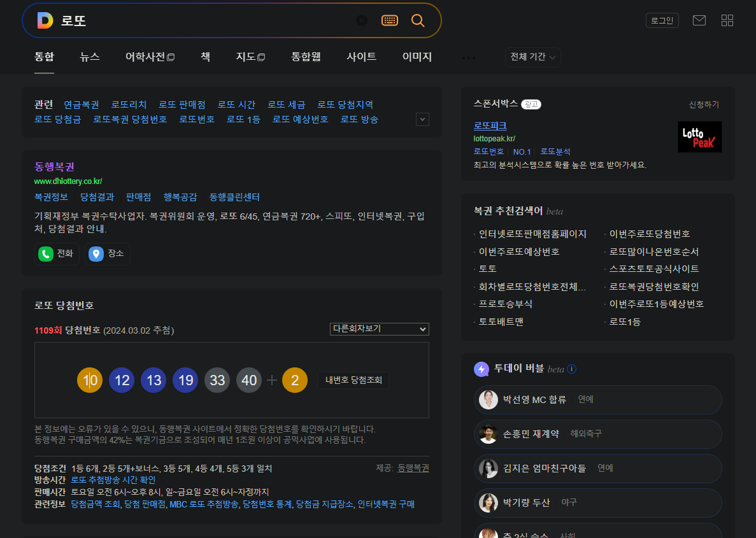Click the green phone 전화 icon

tap(46, 253)
